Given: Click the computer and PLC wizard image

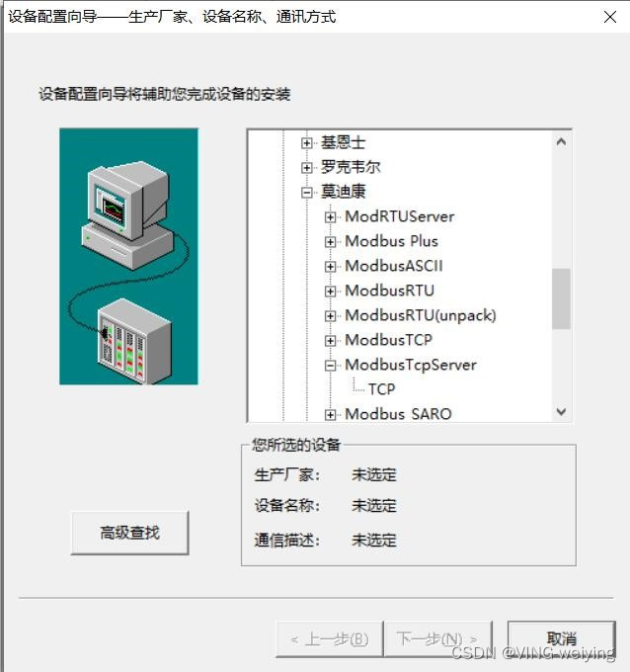Looking at the screenshot, I should point(129,256).
